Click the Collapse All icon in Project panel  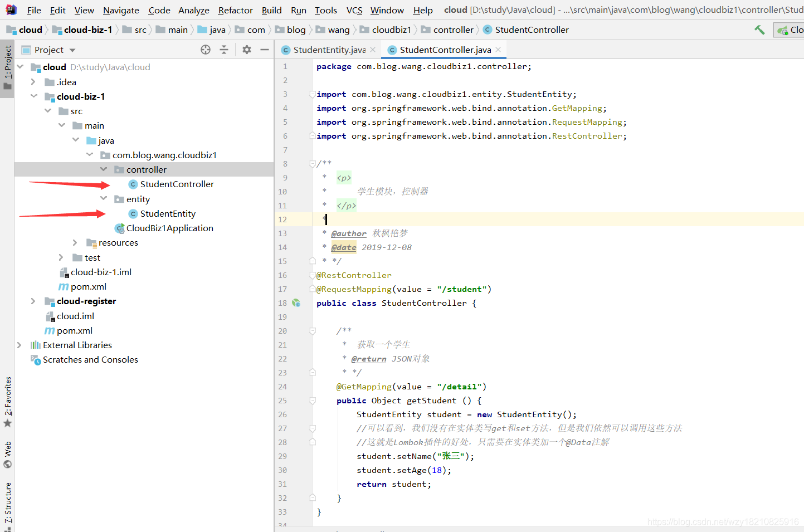tap(224, 50)
